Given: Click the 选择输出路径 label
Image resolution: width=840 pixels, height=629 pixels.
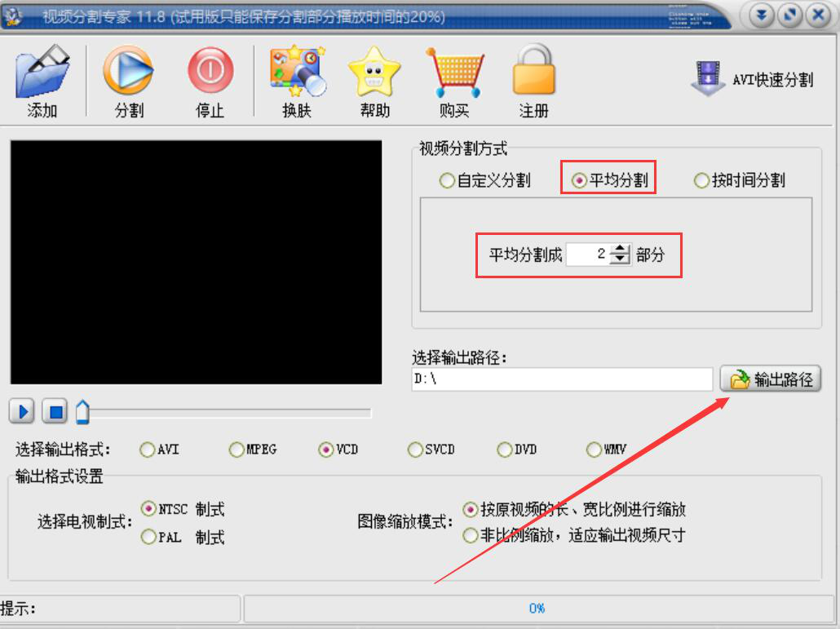Looking at the screenshot, I should pos(459,357).
